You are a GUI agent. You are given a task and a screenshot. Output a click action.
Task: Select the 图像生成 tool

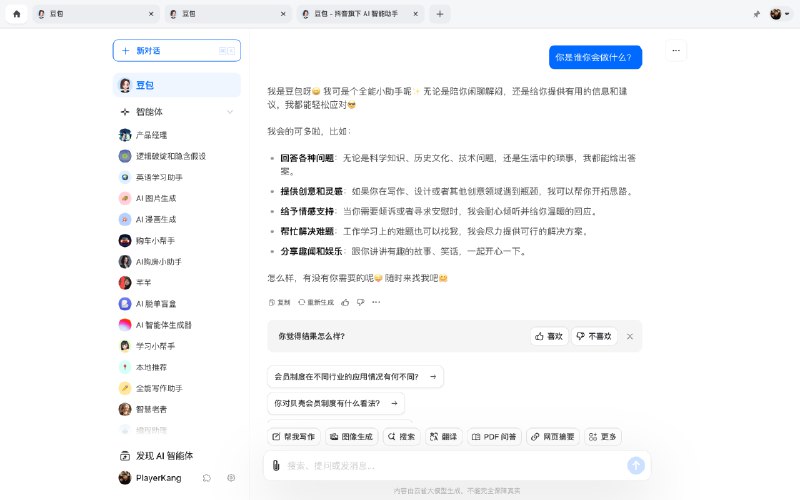pos(352,437)
